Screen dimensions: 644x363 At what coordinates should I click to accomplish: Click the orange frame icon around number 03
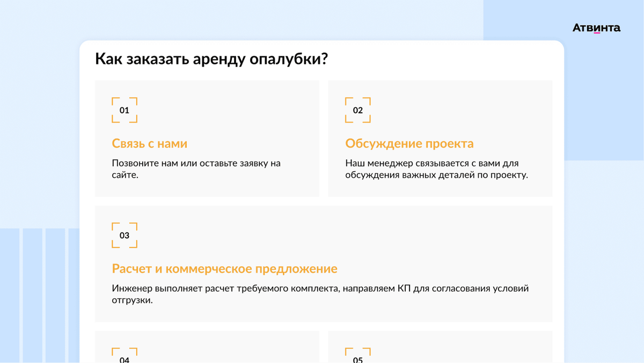pyautogui.click(x=125, y=235)
